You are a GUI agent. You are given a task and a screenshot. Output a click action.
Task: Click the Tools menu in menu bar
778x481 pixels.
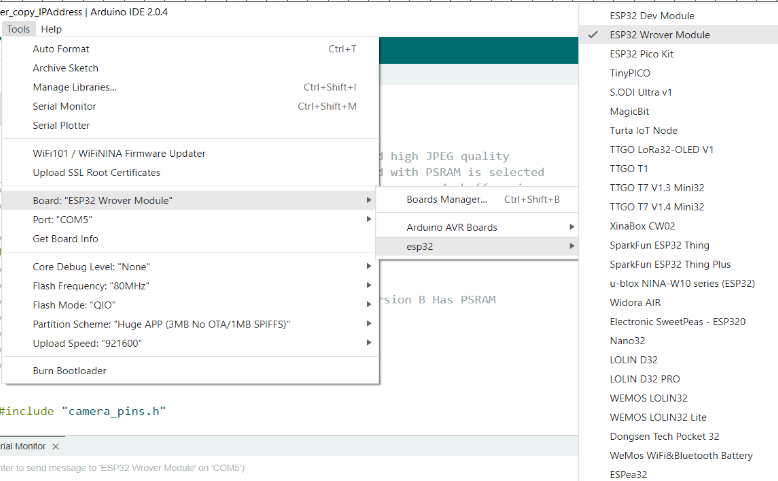(x=18, y=29)
